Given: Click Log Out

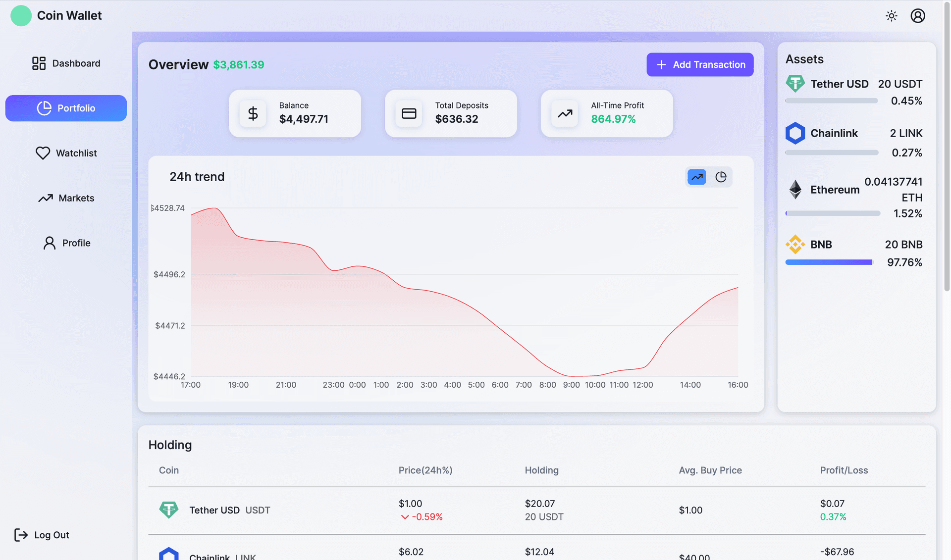Looking at the screenshot, I should pos(42,535).
